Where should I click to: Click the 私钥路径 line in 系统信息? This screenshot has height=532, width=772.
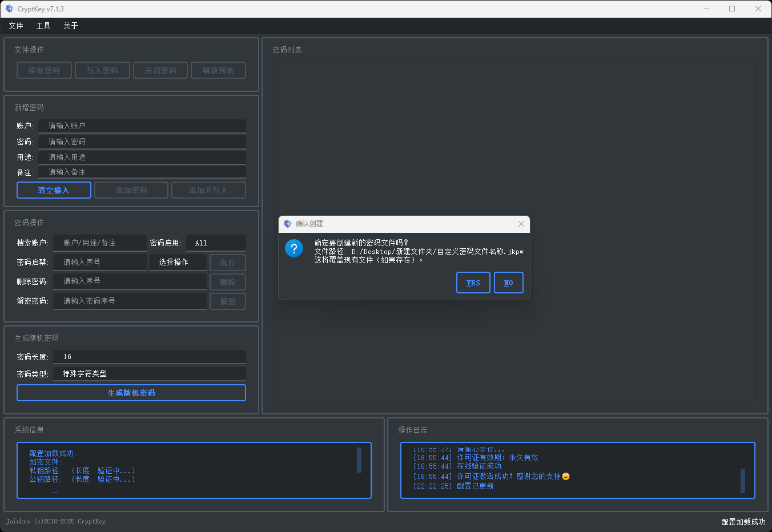pos(82,470)
